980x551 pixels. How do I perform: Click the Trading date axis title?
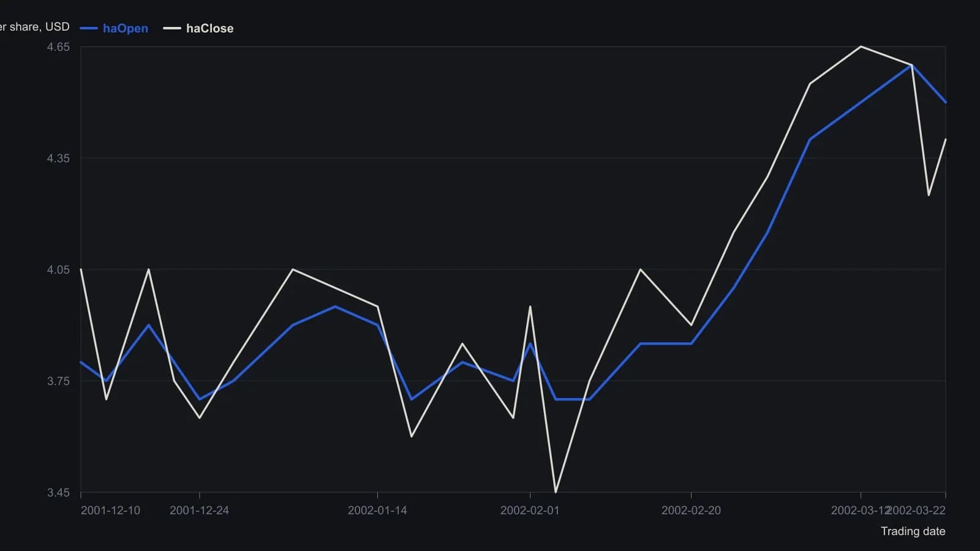pyautogui.click(x=913, y=531)
